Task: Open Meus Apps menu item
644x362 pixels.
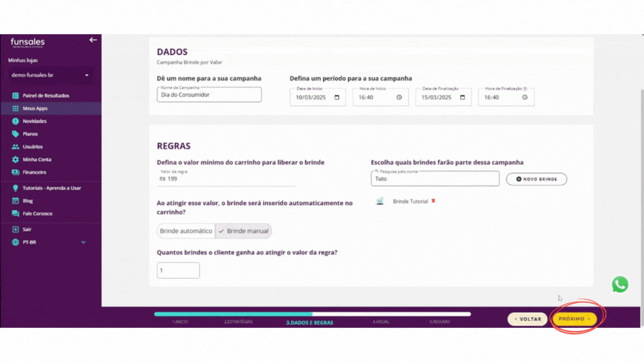Action: point(35,108)
